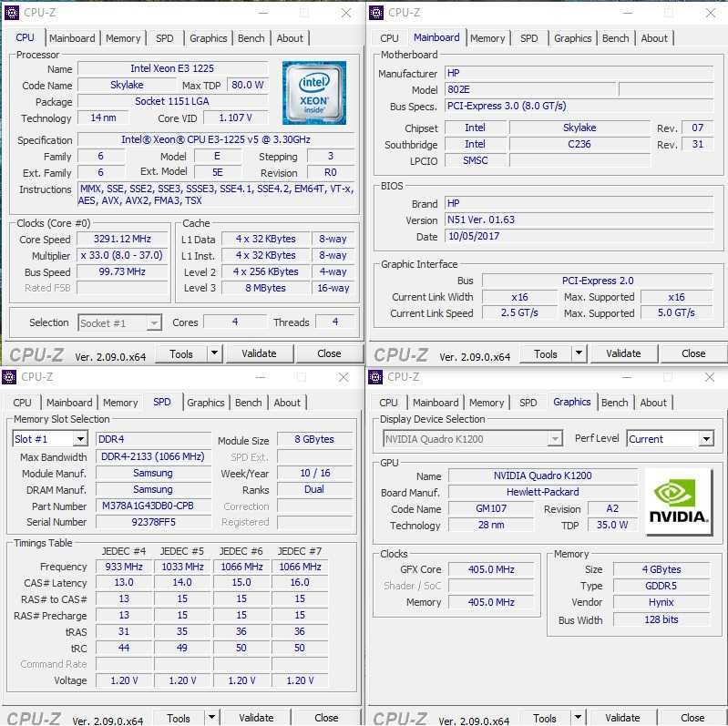Open the Tools dropdown arrow in the CPU window

[x=214, y=353]
